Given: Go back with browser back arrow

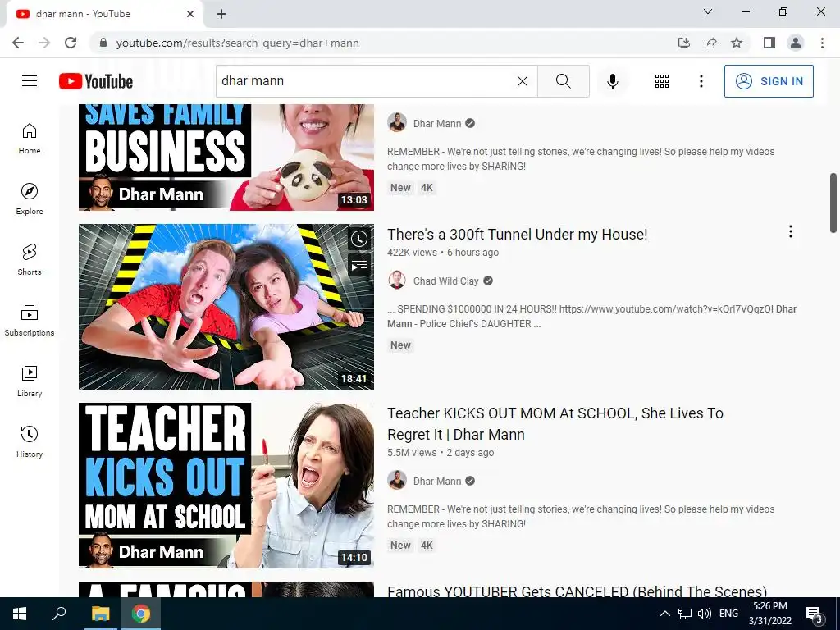Looking at the screenshot, I should (18, 43).
